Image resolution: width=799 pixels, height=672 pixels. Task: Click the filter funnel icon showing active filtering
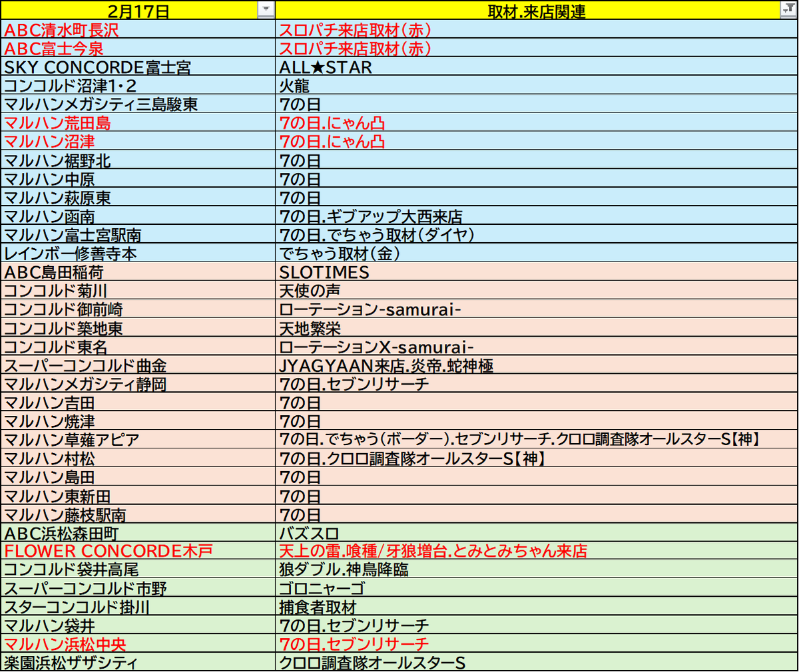point(790,9)
